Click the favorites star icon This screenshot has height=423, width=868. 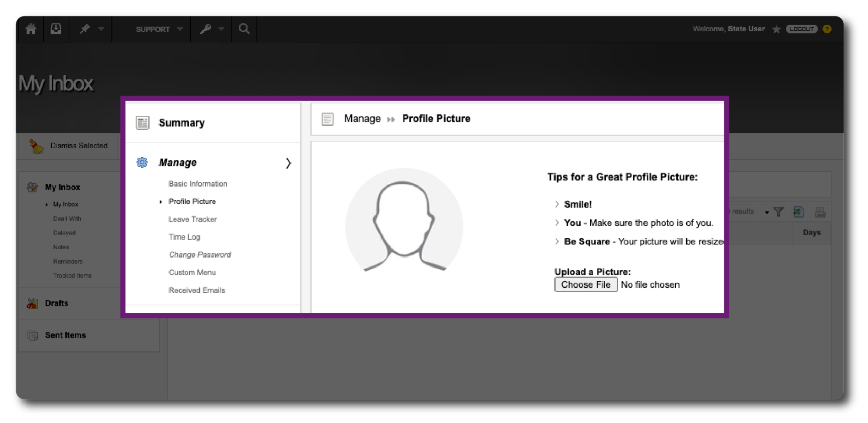click(776, 29)
